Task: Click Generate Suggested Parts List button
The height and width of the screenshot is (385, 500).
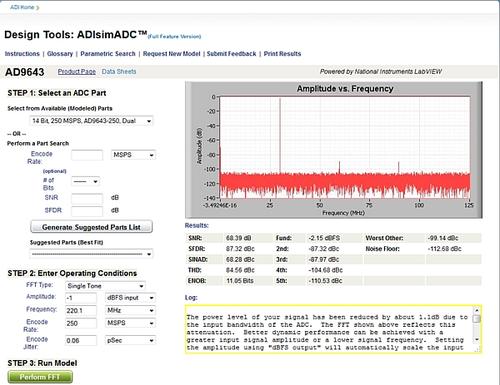Action: (x=91, y=227)
